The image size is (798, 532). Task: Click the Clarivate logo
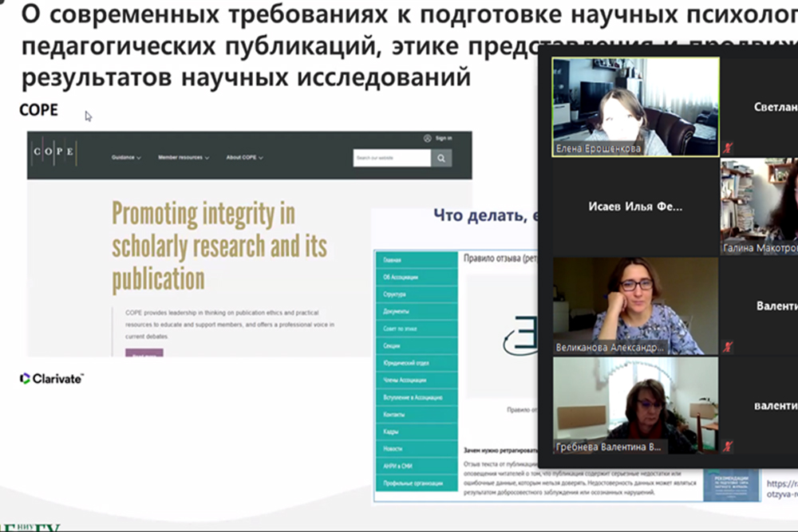tap(52, 379)
